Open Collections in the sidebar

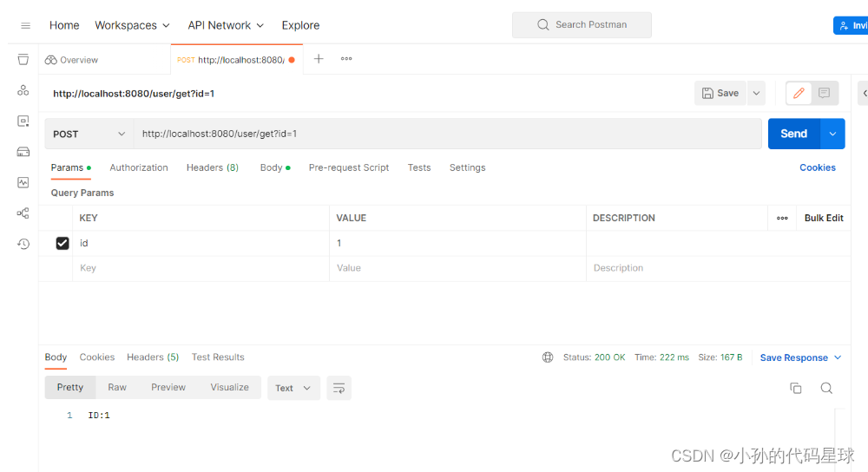coord(23,59)
